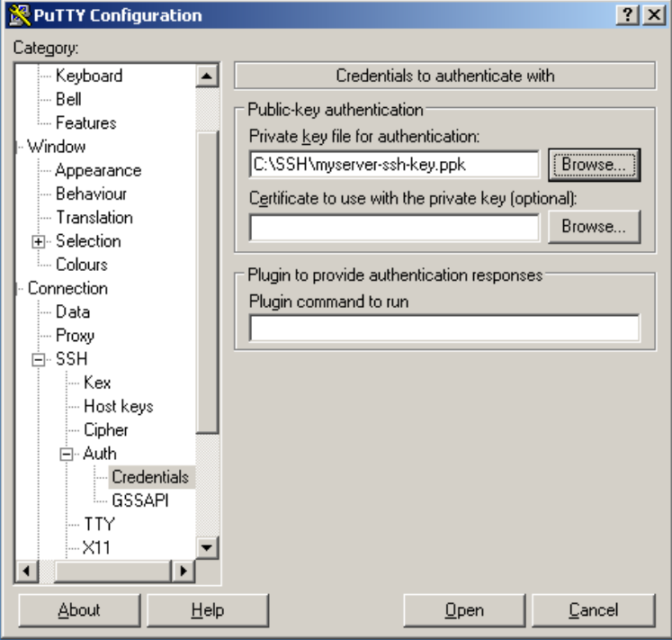Browse for the private key file

(x=594, y=165)
